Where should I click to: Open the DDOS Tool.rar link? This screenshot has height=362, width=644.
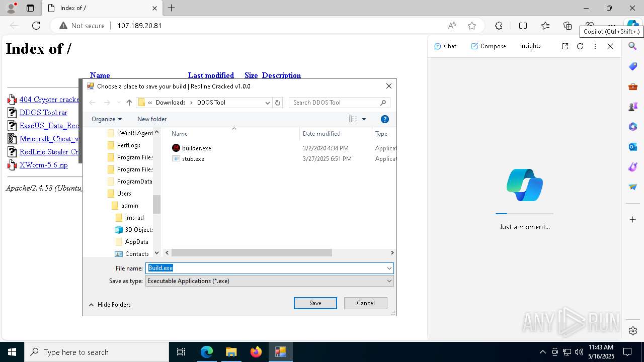tap(43, 113)
